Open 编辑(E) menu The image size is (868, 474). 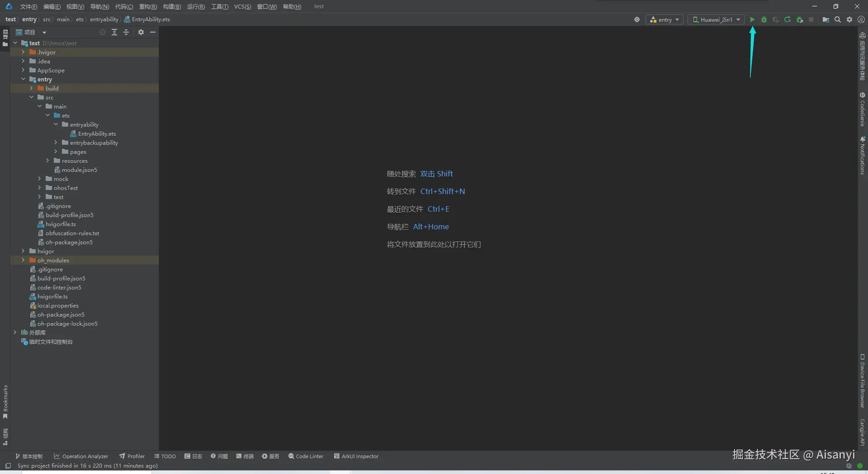[x=52, y=6]
